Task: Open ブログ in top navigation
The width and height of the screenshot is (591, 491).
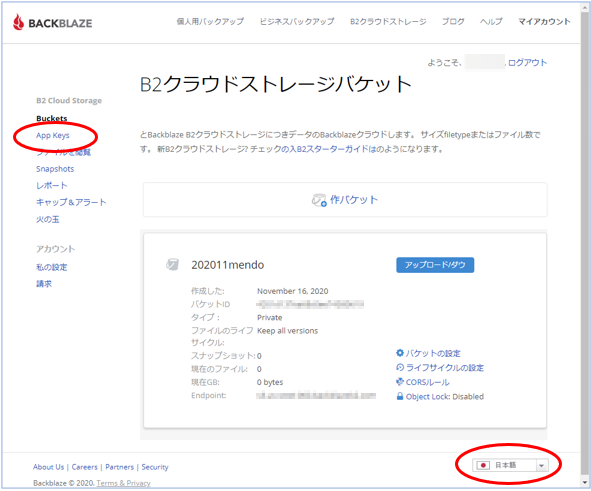Action: [x=453, y=21]
